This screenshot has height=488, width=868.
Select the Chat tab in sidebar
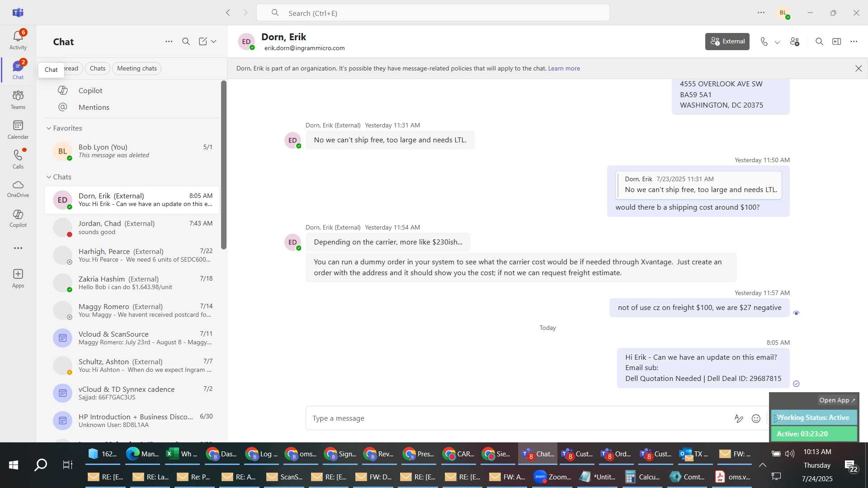18,70
